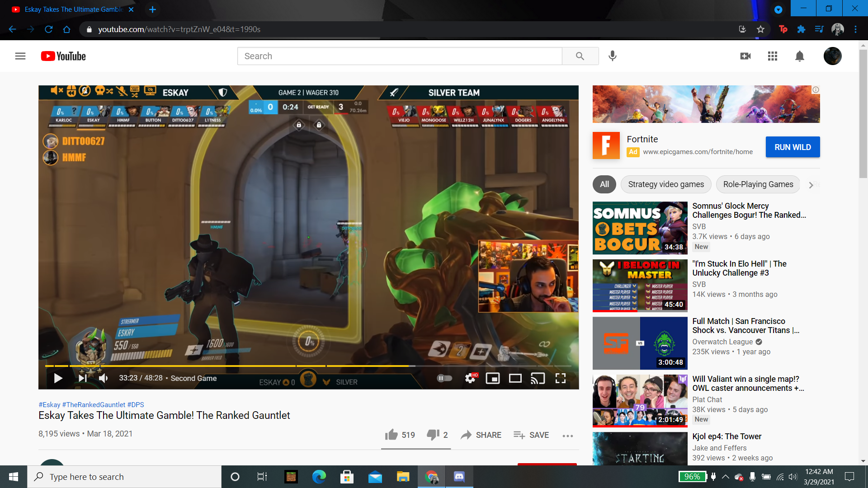Open the player Settings gear
Screen dimensions: 868x488
pos(470,378)
